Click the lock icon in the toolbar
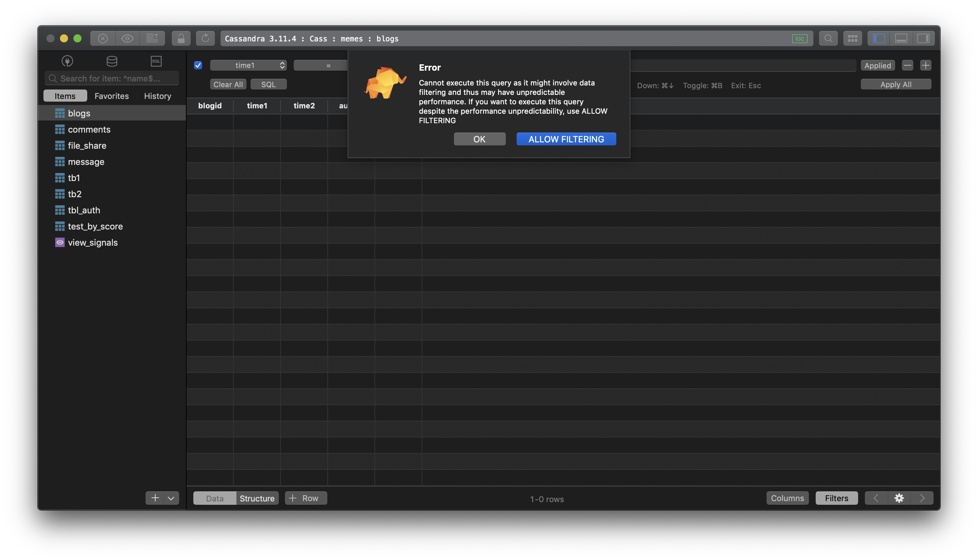 pos(181,38)
